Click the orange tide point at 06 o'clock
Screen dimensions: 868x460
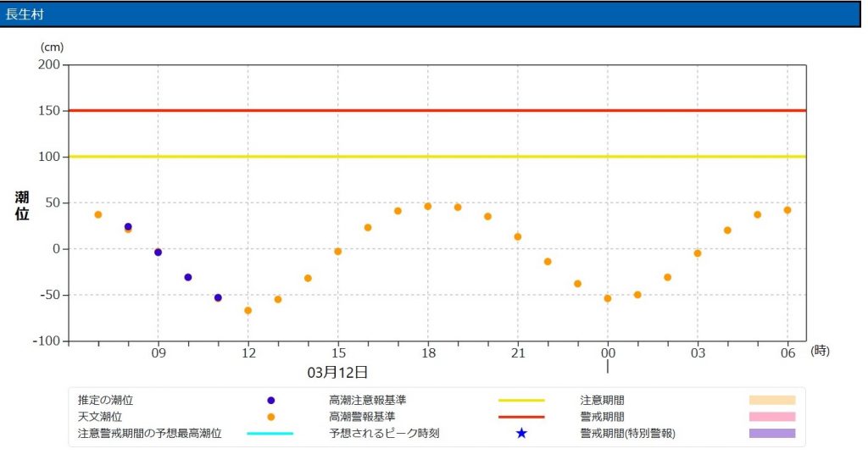click(787, 210)
